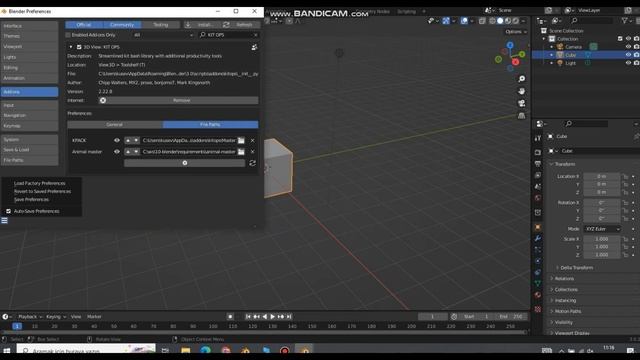Enable the Enabled Add-ons Only checkbox
Image resolution: width=640 pixels, height=360 pixels.
pos(68,35)
